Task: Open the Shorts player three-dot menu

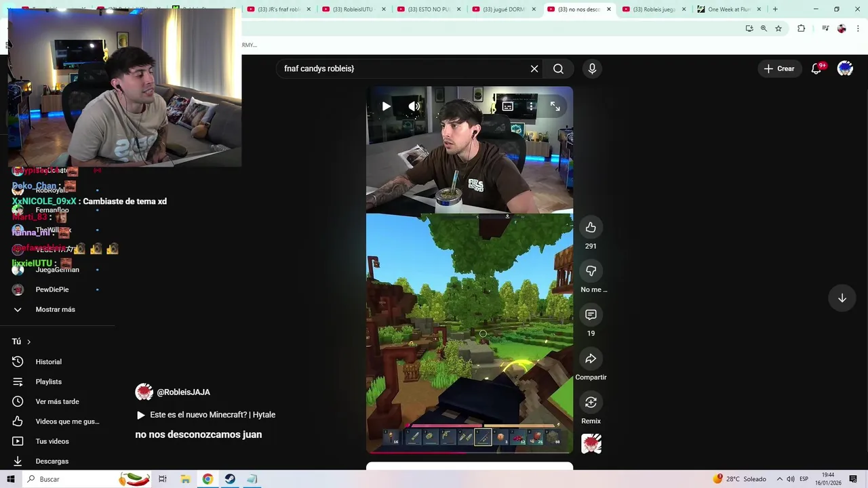Action: coord(531,106)
